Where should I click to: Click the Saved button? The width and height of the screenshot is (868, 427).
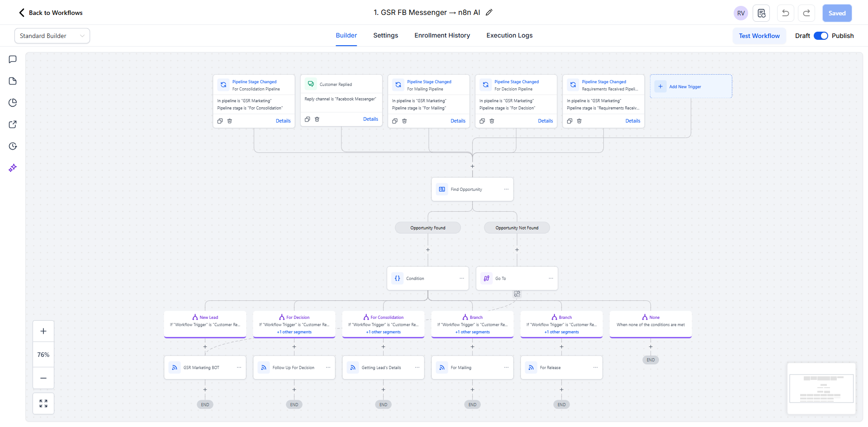click(837, 13)
